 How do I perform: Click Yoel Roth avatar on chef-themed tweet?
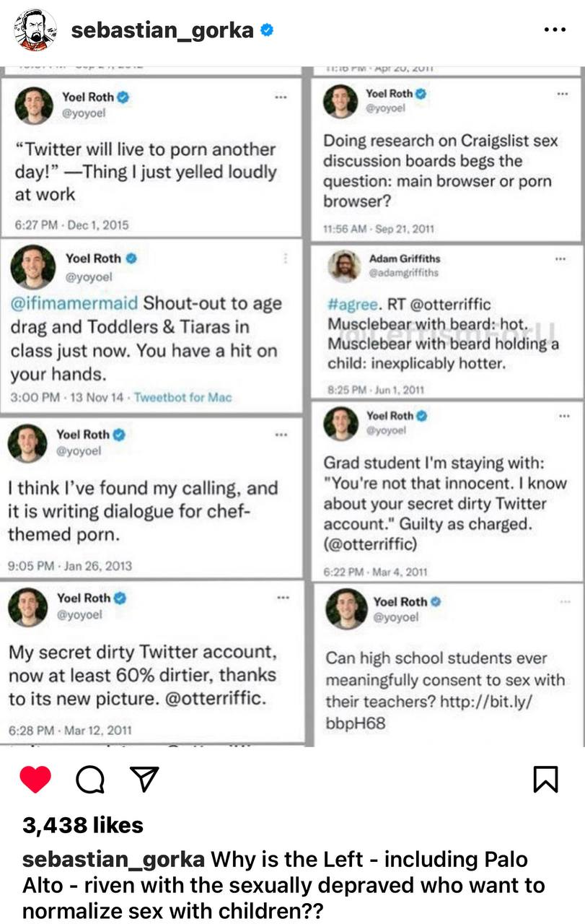click(27, 443)
